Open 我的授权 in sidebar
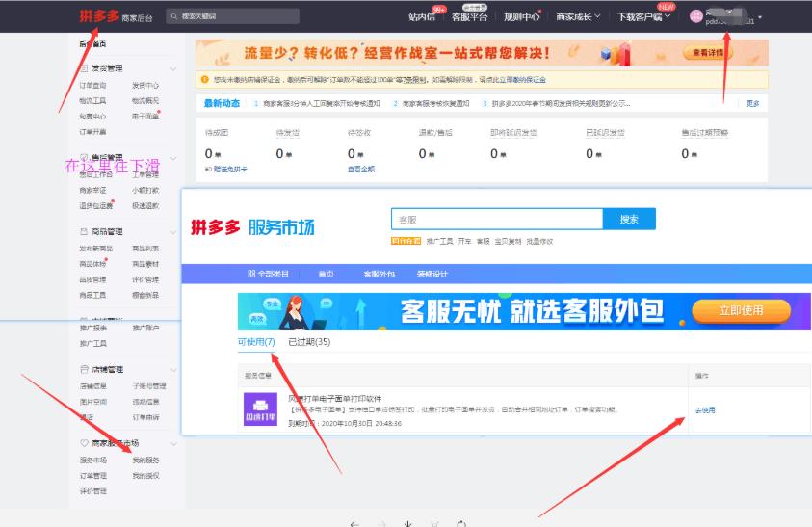Image resolution: width=812 pixels, height=527 pixels. click(145, 476)
